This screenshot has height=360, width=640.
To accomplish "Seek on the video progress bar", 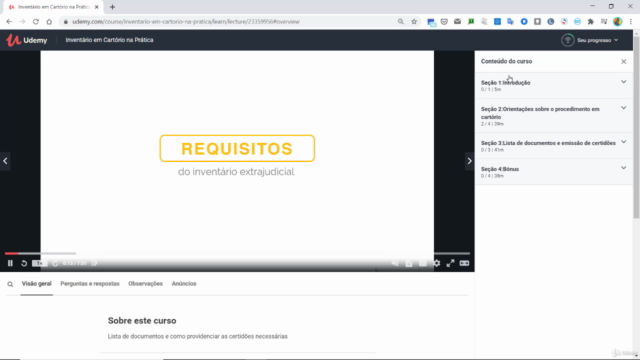I will point(237,253).
